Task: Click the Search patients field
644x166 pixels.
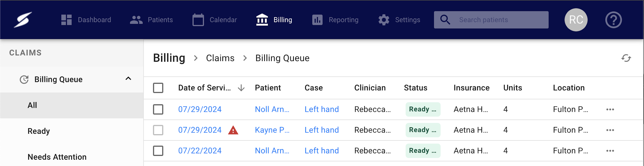Action: pyautogui.click(x=500, y=20)
